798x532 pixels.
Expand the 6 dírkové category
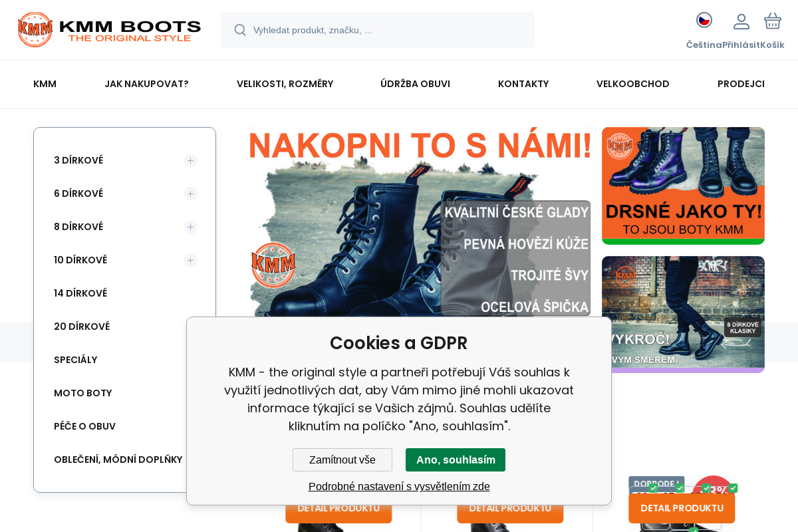[x=190, y=194]
